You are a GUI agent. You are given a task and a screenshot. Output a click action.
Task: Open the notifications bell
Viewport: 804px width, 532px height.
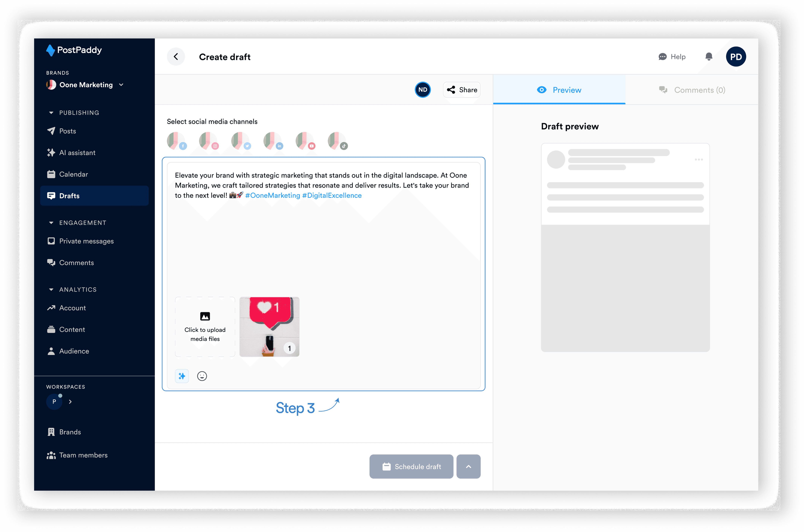click(709, 57)
